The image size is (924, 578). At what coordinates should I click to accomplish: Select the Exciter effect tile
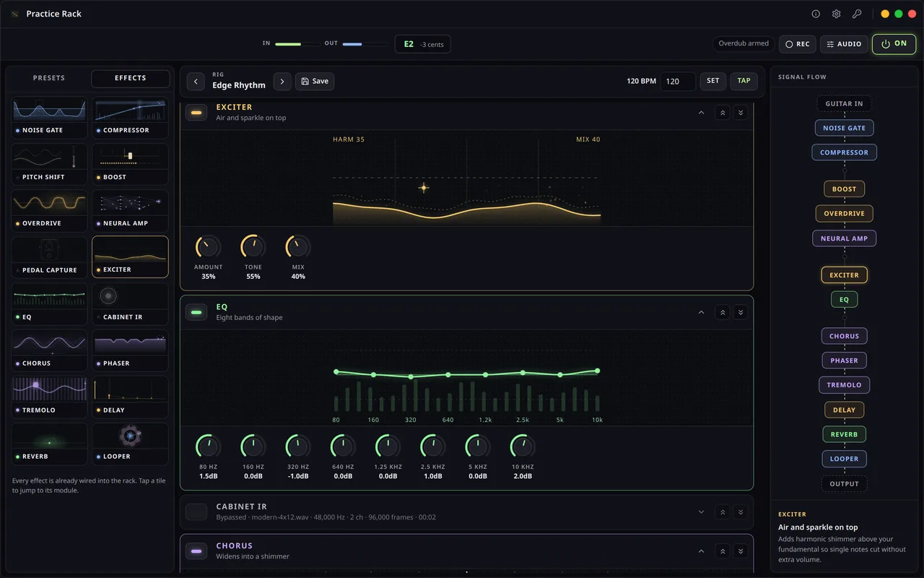130,257
